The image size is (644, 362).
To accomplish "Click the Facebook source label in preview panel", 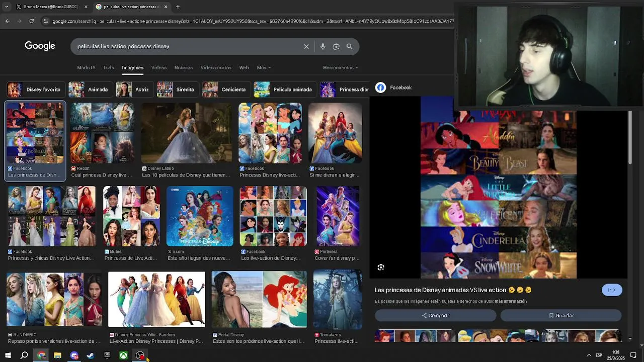I will (x=401, y=87).
